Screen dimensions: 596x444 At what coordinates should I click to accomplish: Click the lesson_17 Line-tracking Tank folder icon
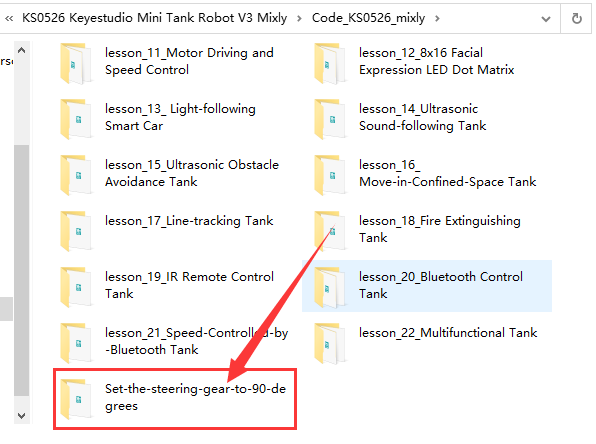(x=76, y=231)
